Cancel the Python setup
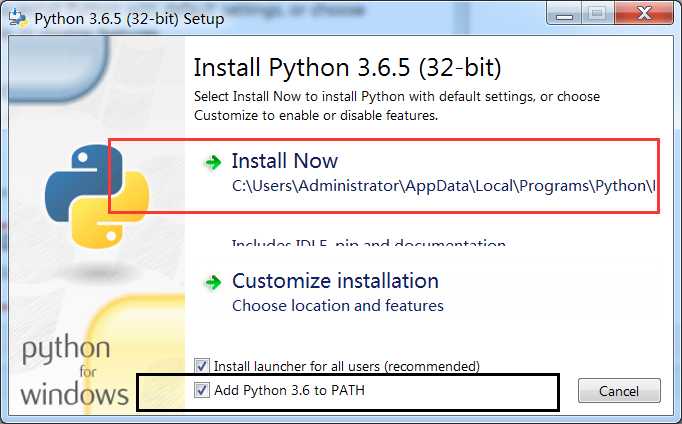Viewport: 682px width, 424px height. (x=619, y=391)
